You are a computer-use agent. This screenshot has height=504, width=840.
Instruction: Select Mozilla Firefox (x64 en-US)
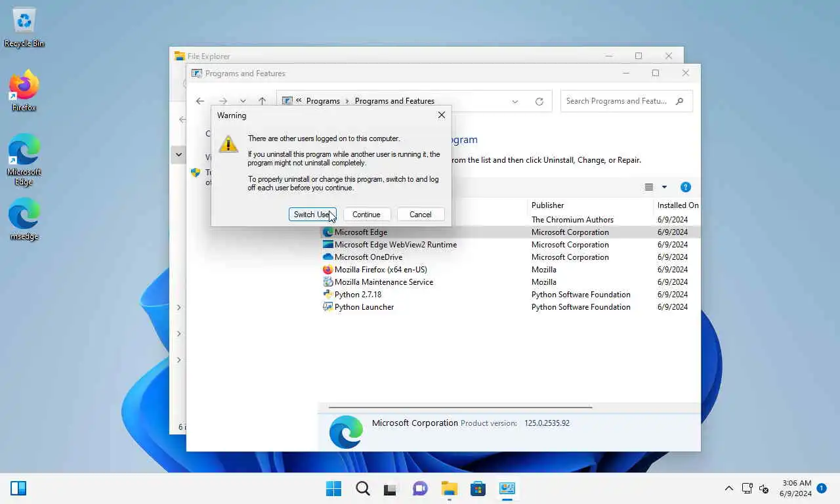tap(511, 270)
